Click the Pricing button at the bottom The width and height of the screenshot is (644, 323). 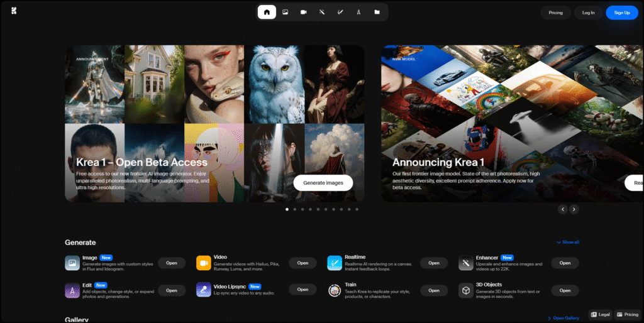pos(628,314)
